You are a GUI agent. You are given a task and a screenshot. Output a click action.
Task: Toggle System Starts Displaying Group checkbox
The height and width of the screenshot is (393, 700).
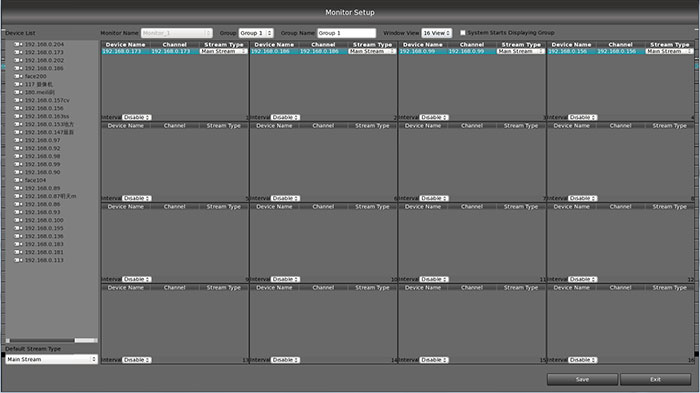(462, 33)
